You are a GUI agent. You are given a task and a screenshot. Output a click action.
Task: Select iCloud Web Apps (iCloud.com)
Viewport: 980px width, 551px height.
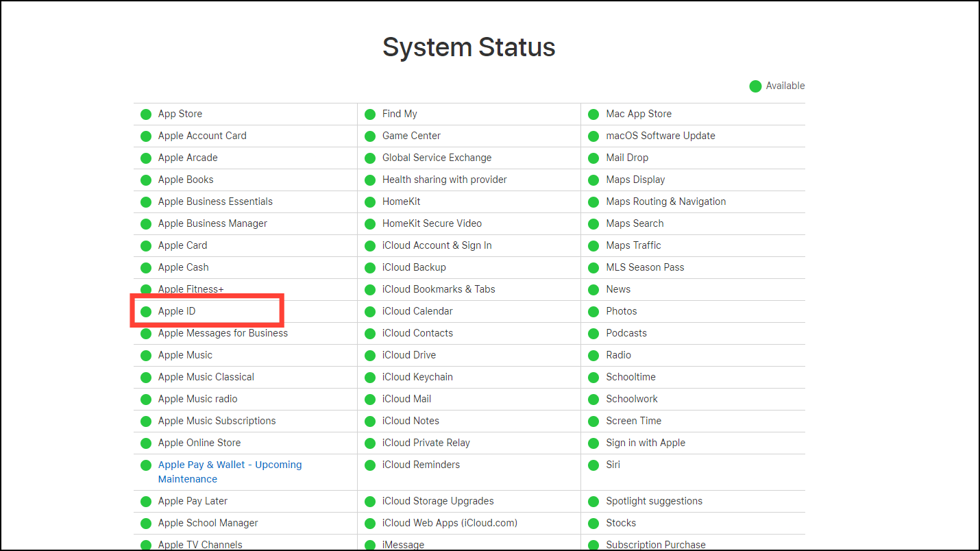click(x=450, y=523)
